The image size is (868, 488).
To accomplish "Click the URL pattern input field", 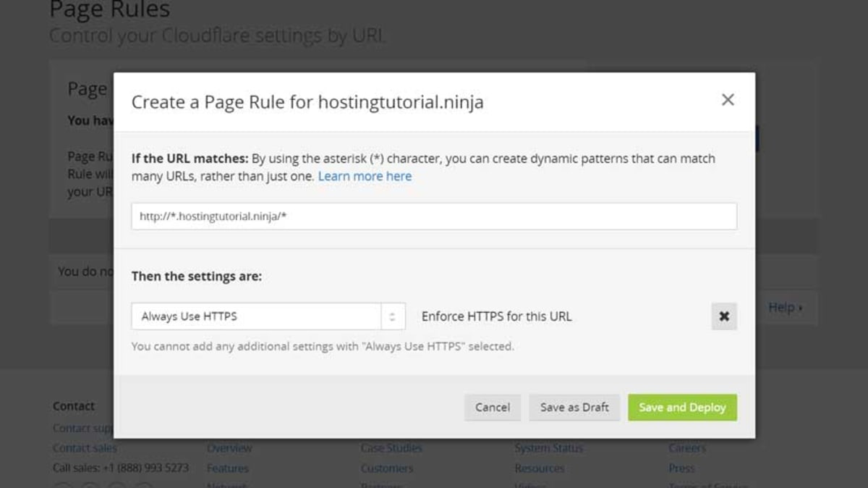I will click(x=434, y=216).
